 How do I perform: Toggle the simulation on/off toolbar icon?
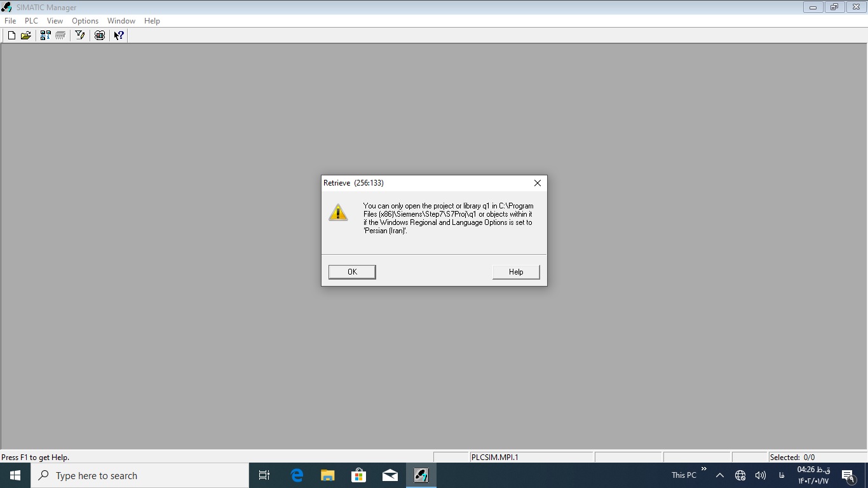(x=100, y=36)
